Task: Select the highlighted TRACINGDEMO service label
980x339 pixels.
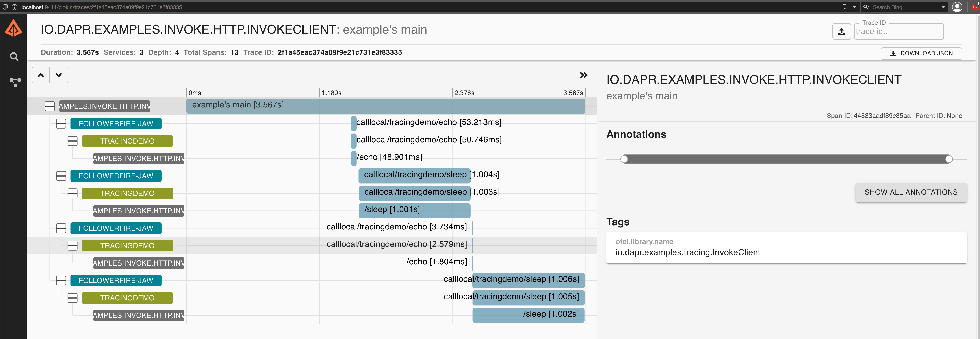Action: click(127, 246)
